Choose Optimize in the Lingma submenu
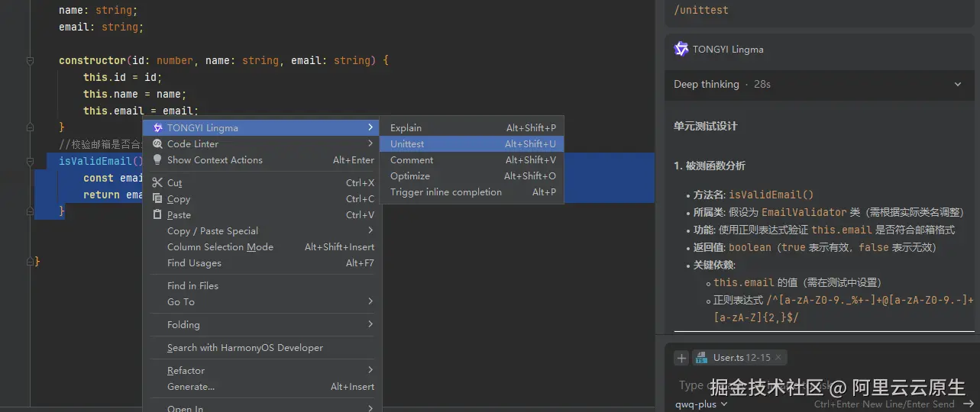 (x=410, y=176)
